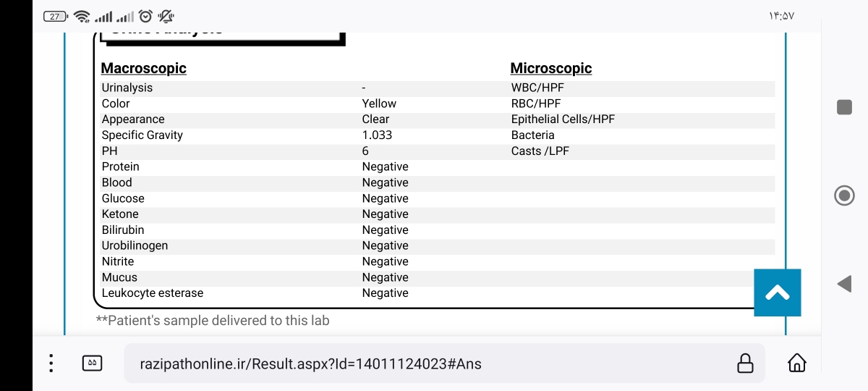Viewport: 868px width, 391px height.
Task: Select the Microscopic section heading
Action: tap(551, 68)
